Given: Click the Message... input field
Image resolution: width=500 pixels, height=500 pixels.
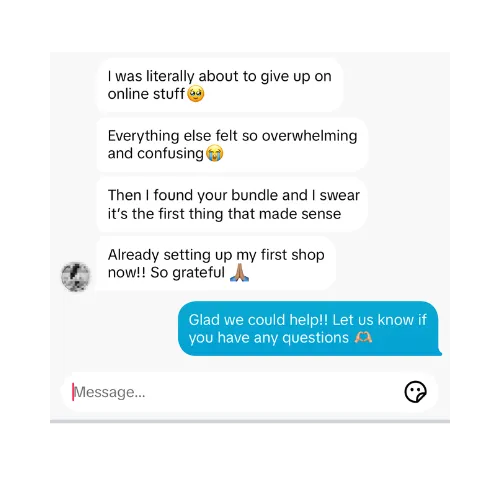Looking at the screenshot, I should tap(249, 392).
